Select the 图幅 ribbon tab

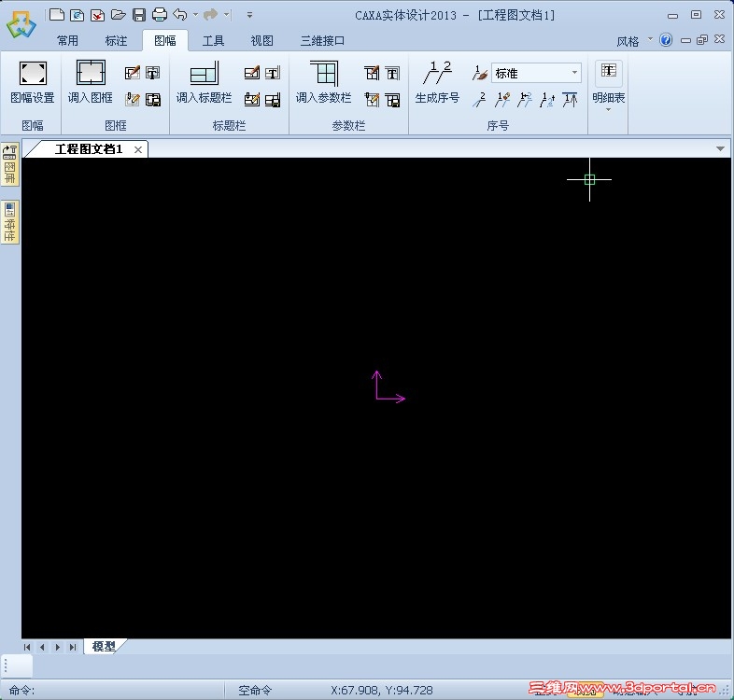(165, 41)
